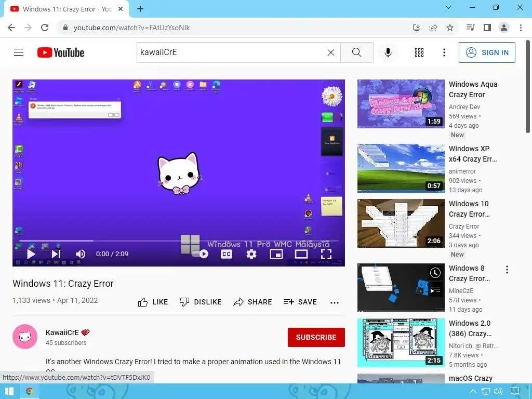Skip to the next video
Screen dimensions: 532x399
[x=56, y=254]
